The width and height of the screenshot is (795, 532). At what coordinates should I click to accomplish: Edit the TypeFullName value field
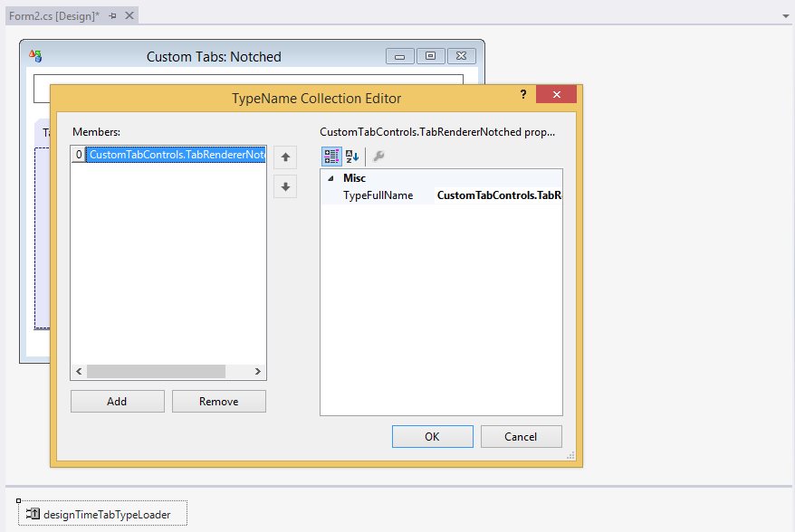click(498, 195)
